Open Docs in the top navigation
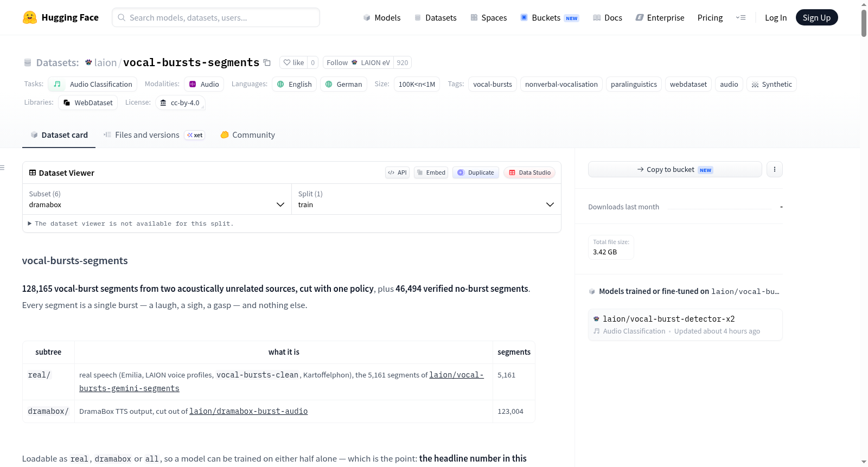This screenshot has height=467, width=868. (x=608, y=17)
